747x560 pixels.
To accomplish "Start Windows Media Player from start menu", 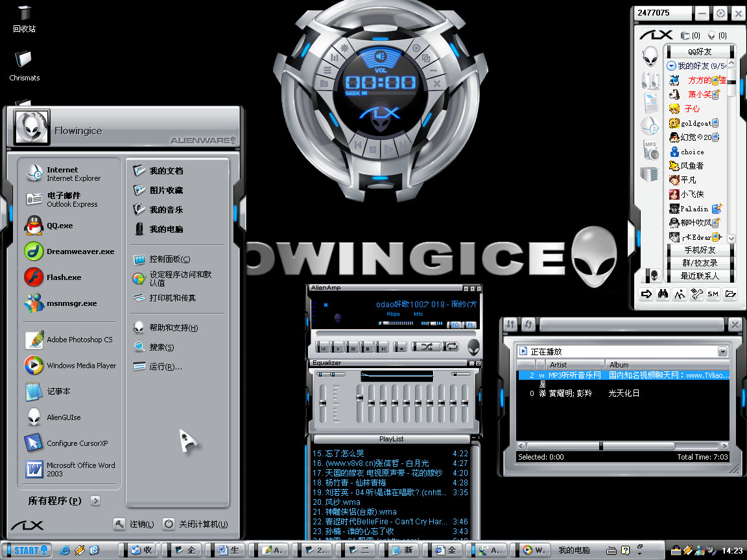I will pos(71,366).
